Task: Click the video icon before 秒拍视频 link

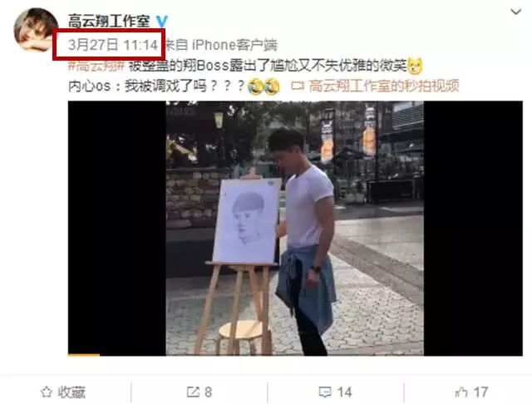Action: click(298, 86)
